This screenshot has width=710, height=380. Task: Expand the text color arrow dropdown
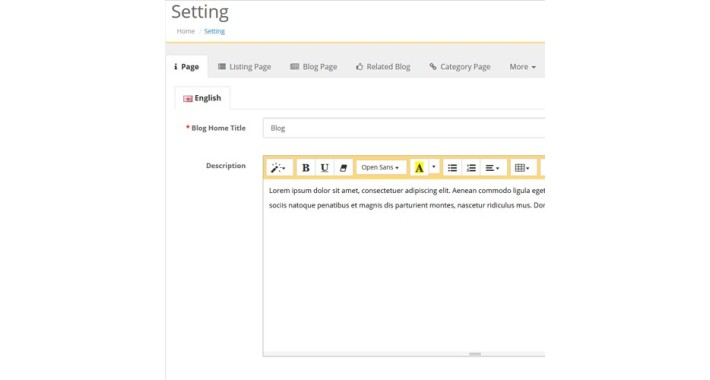tap(434, 167)
